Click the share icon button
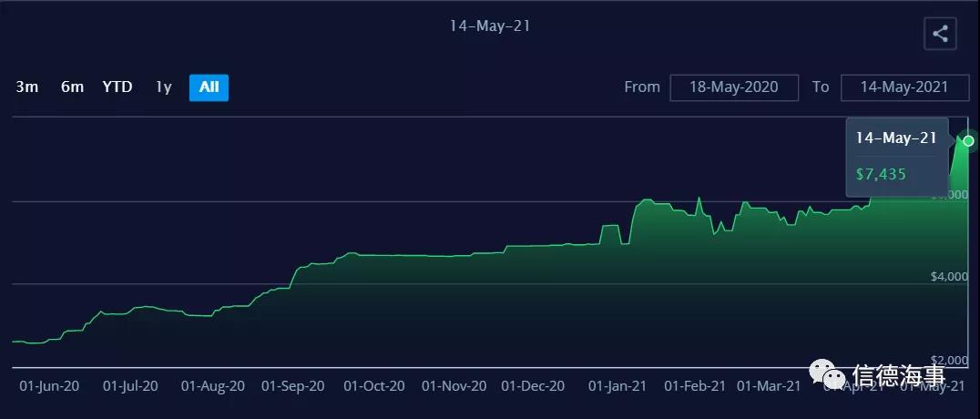 click(940, 35)
